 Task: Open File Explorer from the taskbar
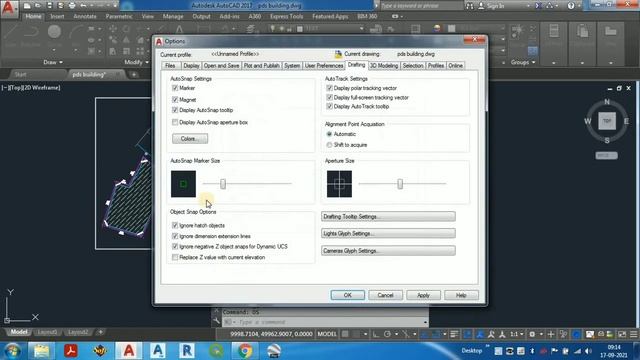[41, 351]
